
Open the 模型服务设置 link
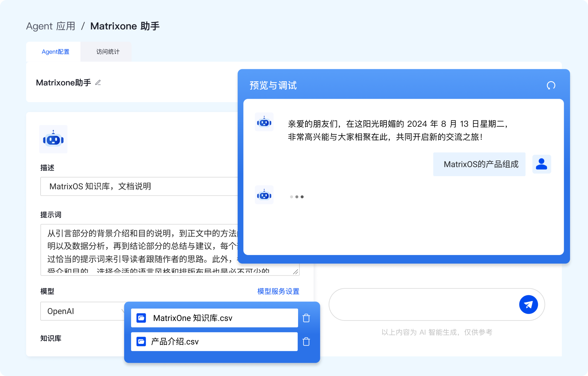[278, 291]
